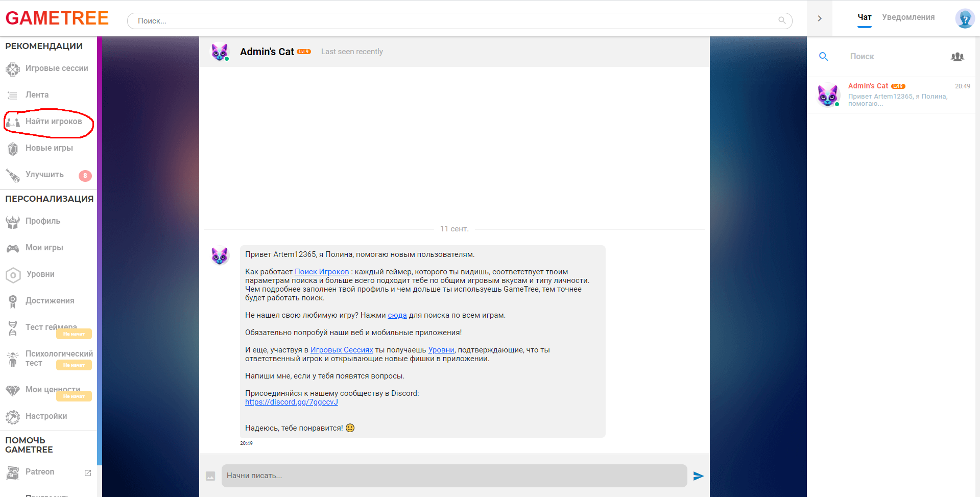Image resolution: width=980 pixels, height=497 pixels.
Task: Go to Достижения in the sidebar
Action: pyautogui.click(x=50, y=301)
